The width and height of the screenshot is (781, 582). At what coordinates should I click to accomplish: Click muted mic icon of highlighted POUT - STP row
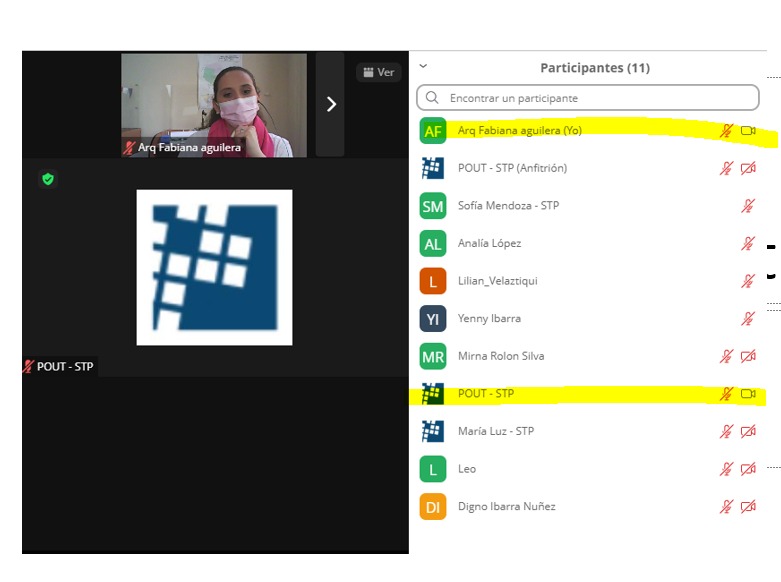coord(726,394)
